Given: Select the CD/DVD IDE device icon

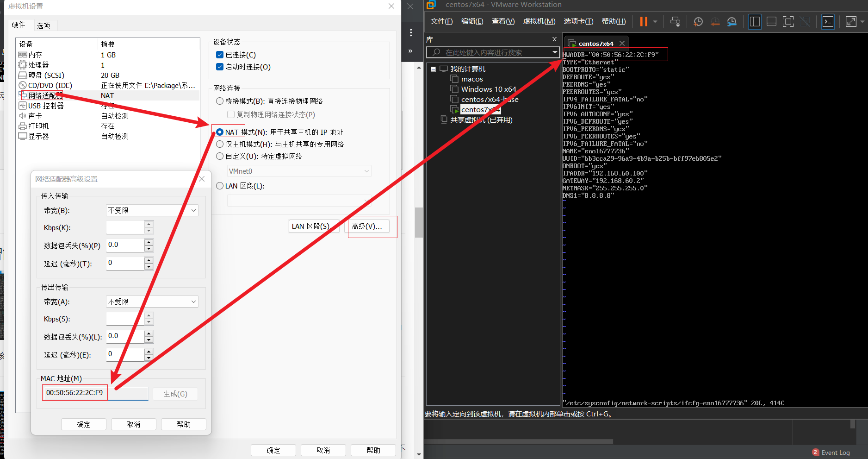Looking at the screenshot, I should pos(23,85).
